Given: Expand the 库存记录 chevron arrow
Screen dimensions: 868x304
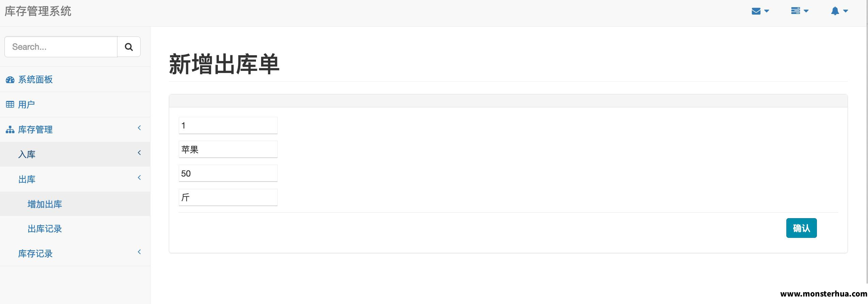Looking at the screenshot, I should point(139,252).
